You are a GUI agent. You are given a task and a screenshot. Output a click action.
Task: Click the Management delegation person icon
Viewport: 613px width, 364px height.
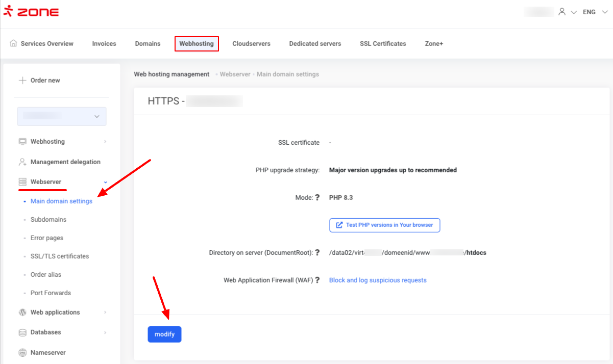(22, 162)
